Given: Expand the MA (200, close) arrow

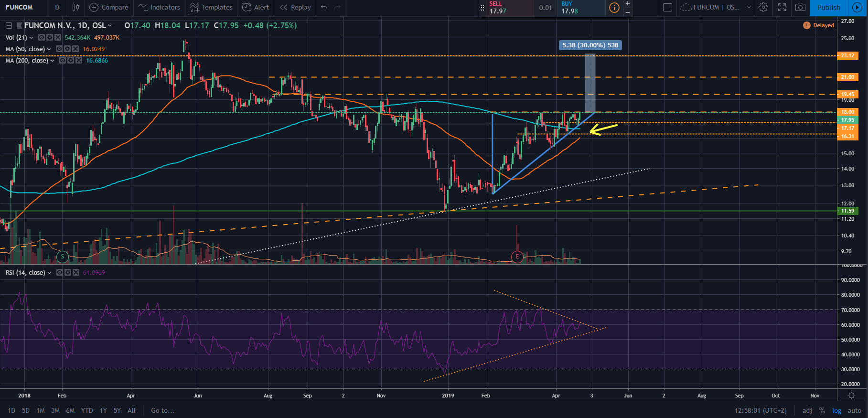Looking at the screenshot, I should (53, 60).
